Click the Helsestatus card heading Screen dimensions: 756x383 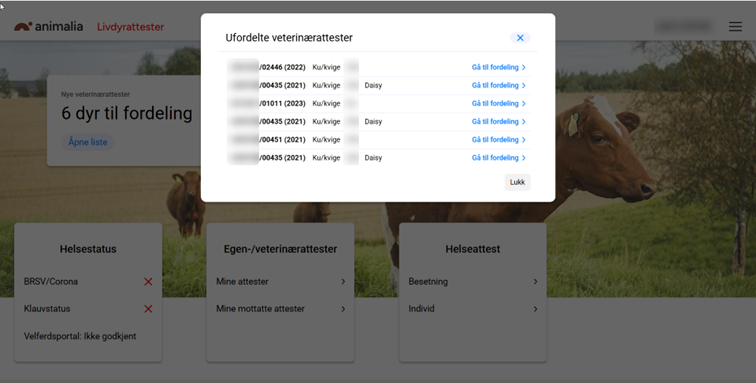click(x=88, y=249)
